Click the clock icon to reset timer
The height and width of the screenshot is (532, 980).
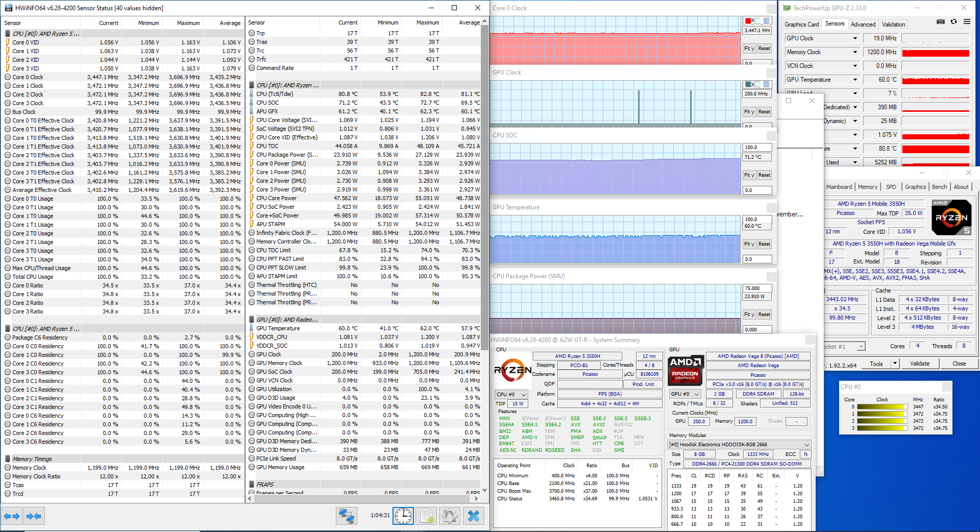[x=403, y=516]
